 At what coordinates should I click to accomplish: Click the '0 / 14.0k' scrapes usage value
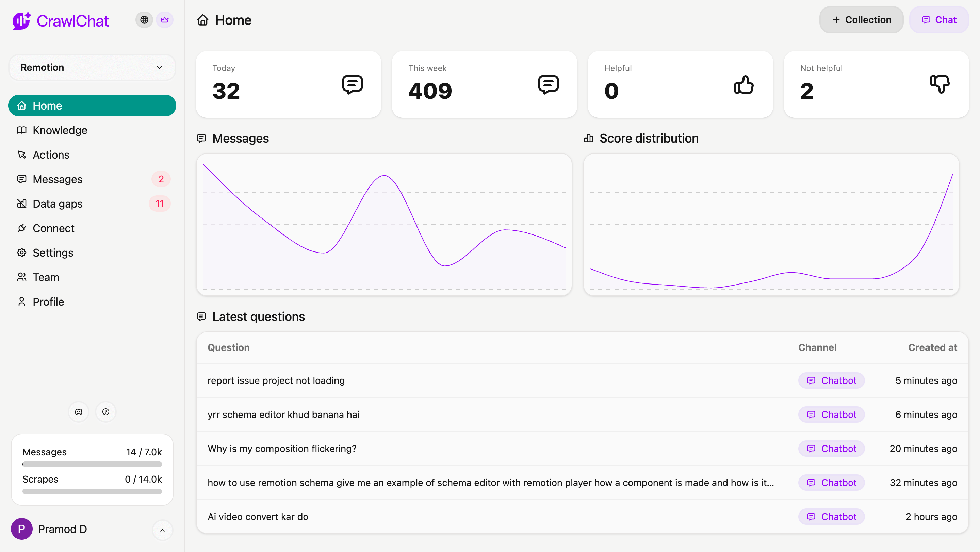(x=143, y=479)
